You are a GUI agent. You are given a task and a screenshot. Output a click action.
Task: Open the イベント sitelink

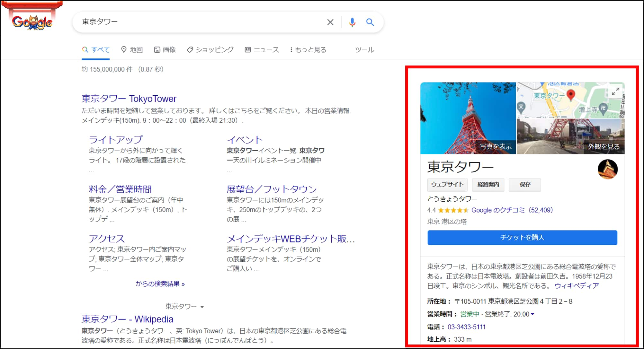click(245, 140)
